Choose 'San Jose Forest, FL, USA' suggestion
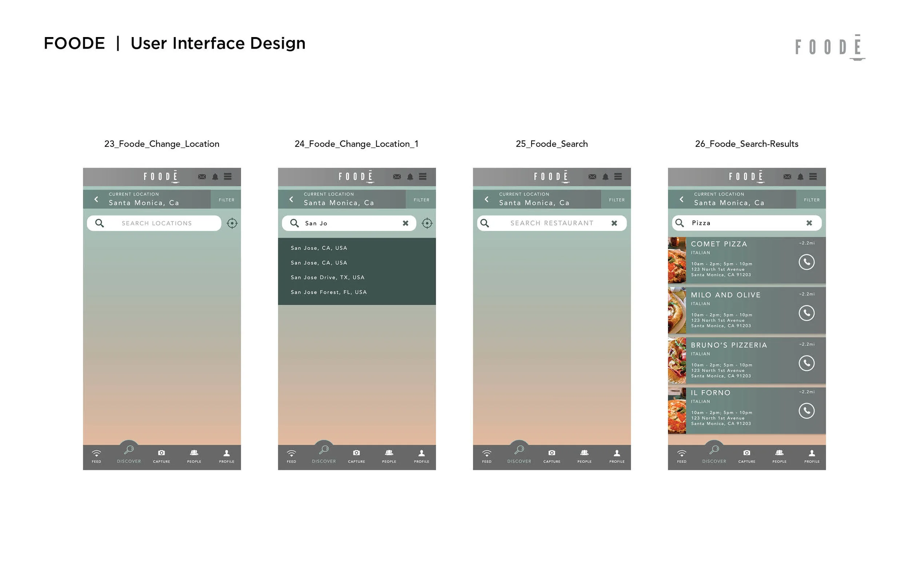Screen dimensions: 909x588 click(328, 292)
